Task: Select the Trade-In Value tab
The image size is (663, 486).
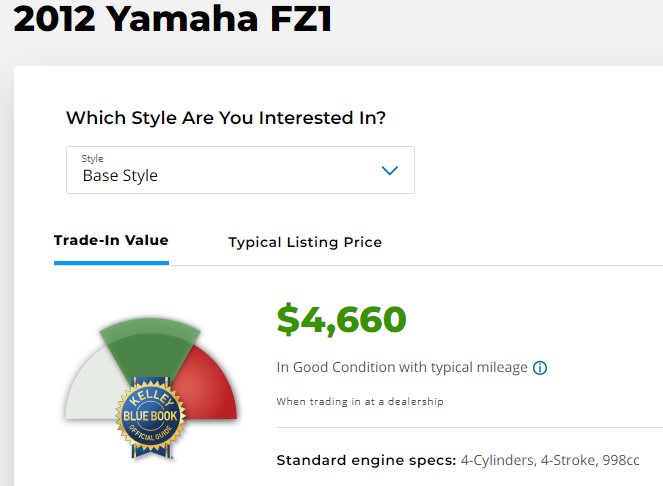Action: [111, 240]
